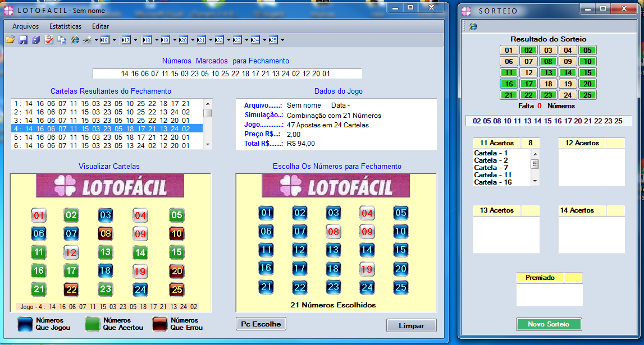
Task: Toggle number 16 in Resultado do Sorteio grid
Action: pyautogui.click(x=509, y=84)
